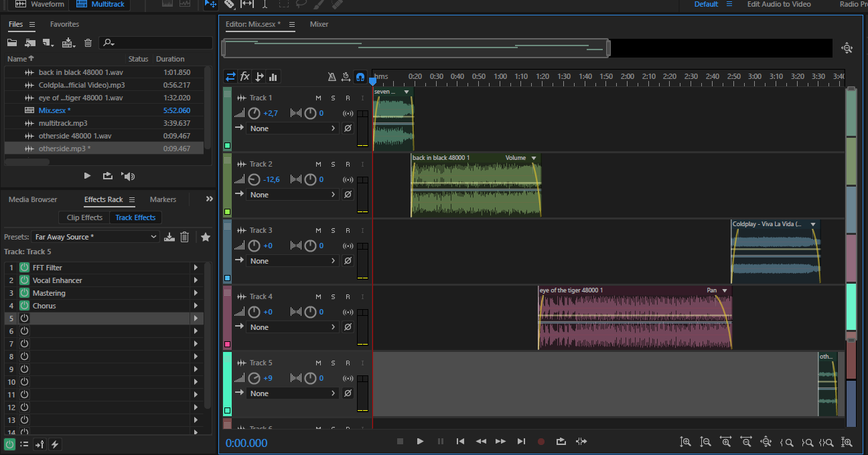Click Zoom Out Time icon
868x455 pixels.
745,442
